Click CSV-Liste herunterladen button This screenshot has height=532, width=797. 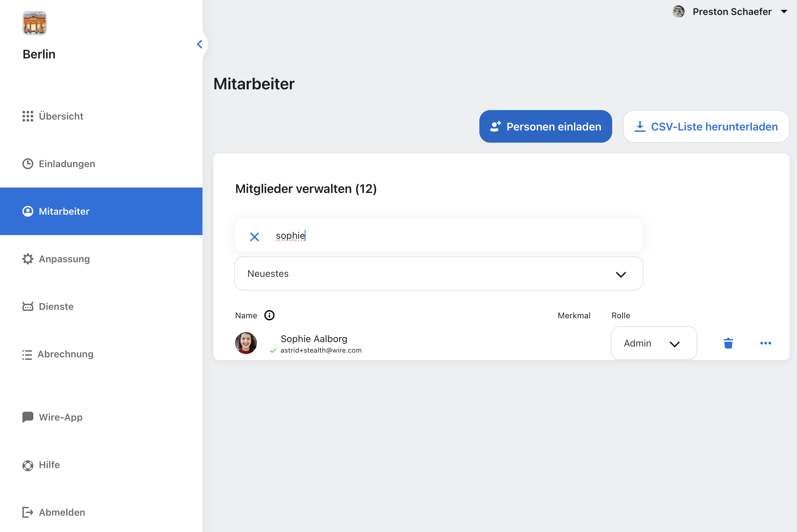tap(706, 126)
